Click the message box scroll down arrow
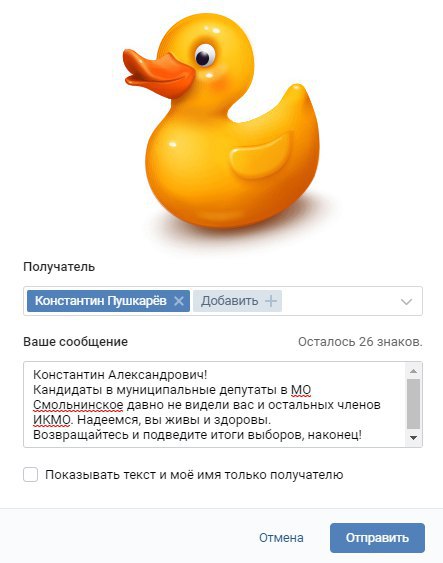443x563 pixels. (413, 438)
